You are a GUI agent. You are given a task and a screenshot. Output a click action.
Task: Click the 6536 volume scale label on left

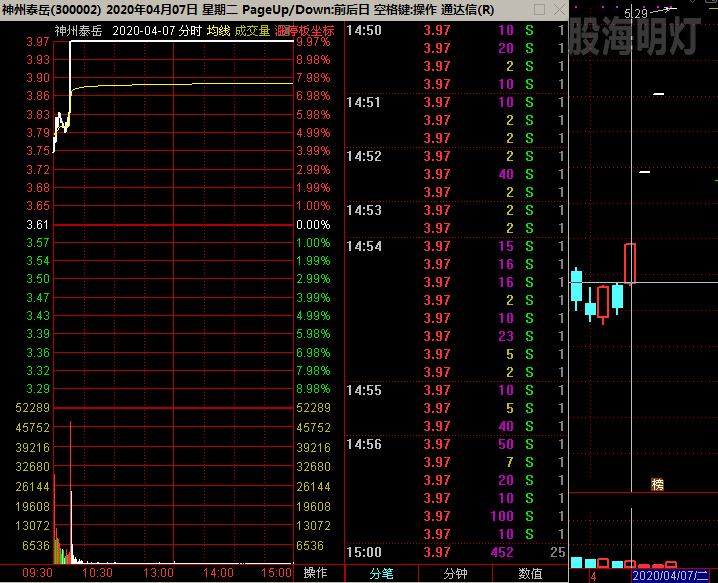point(36,545)
